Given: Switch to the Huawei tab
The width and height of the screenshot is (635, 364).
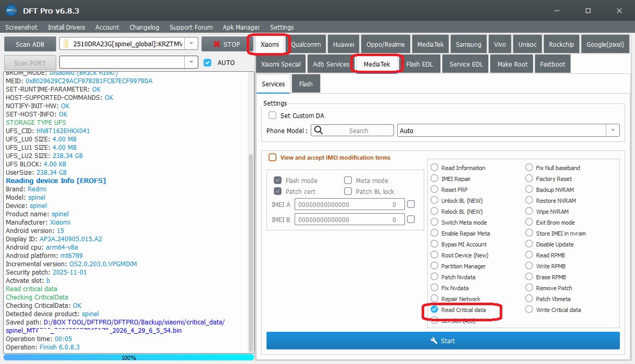Looking at the screenshot, I should [x=344, y=44].
